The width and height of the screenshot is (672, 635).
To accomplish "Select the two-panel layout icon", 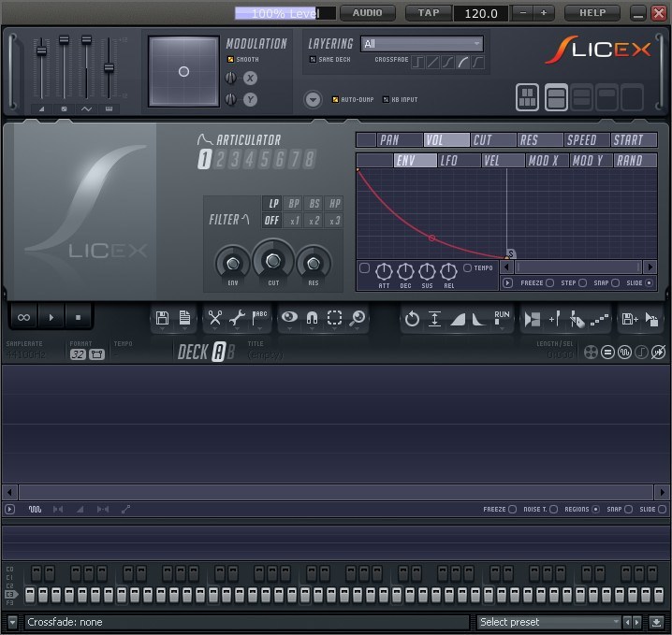I will (556, 97).
